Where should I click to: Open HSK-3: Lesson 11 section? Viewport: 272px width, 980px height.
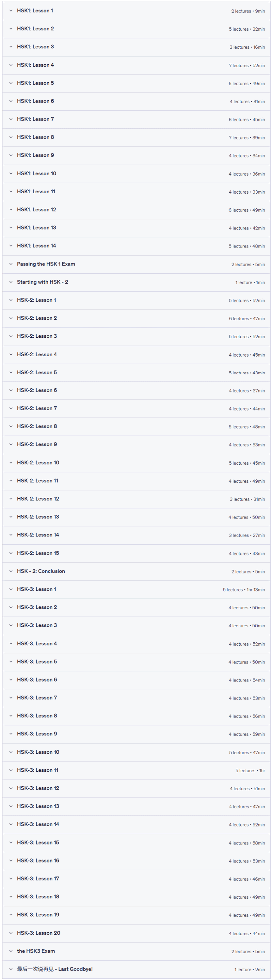coord(136,770)
